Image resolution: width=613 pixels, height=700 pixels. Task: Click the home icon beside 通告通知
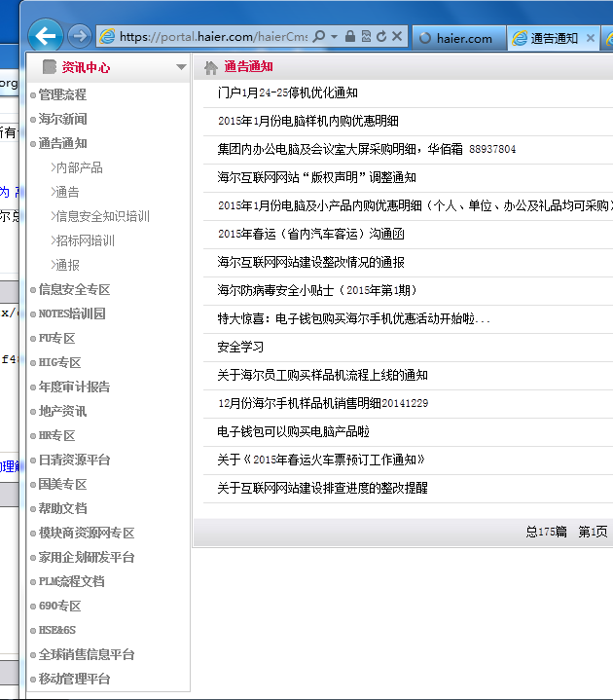pyautogui.click(x=211, y=67)
